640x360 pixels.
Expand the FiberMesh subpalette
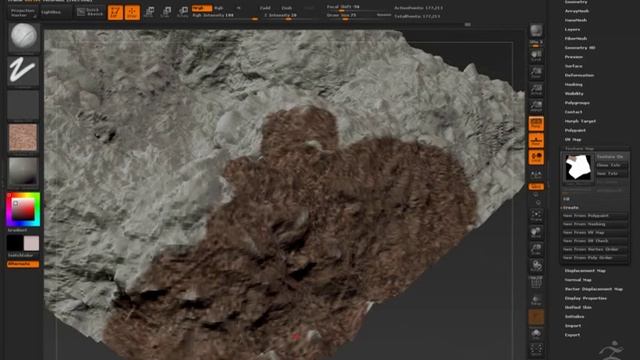pyautogui.click(x=576, y=38)
